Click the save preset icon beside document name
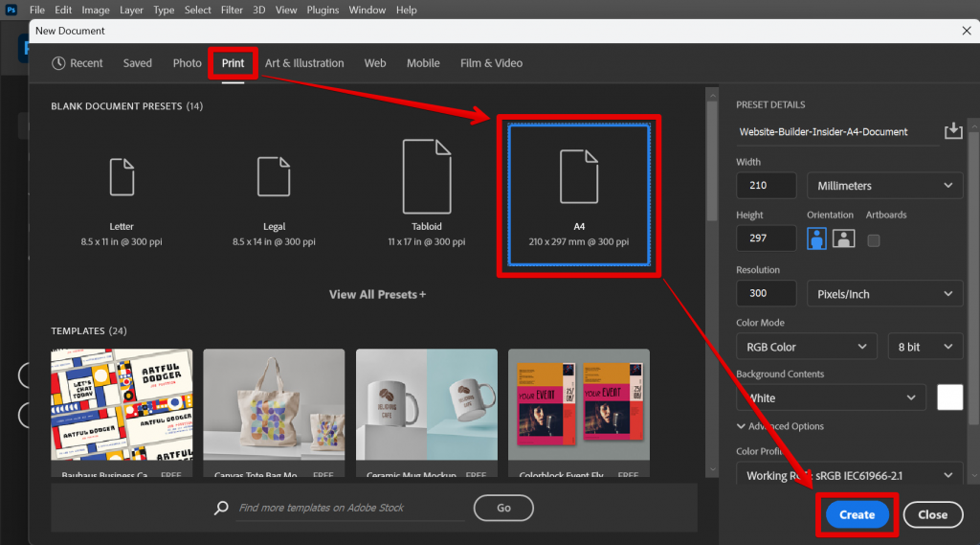 tap(952, 131)
